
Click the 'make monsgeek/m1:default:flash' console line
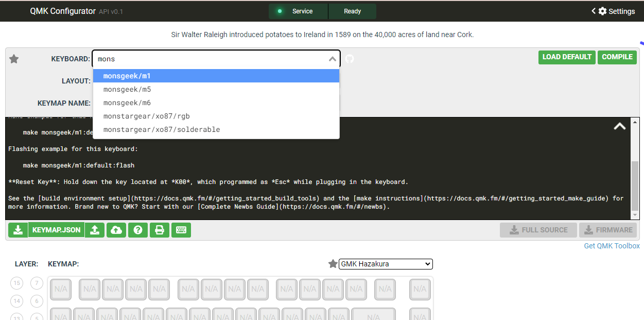click(79, 165)
